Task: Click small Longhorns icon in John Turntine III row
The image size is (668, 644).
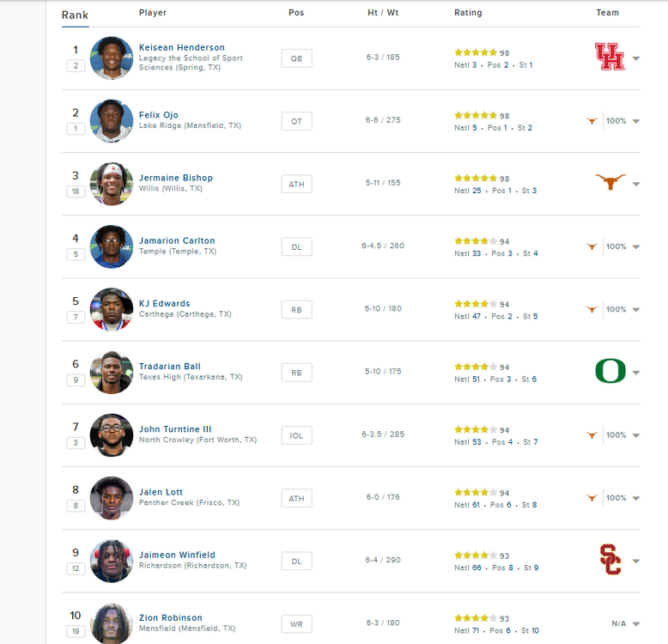Action: click(x=592, y=434)
